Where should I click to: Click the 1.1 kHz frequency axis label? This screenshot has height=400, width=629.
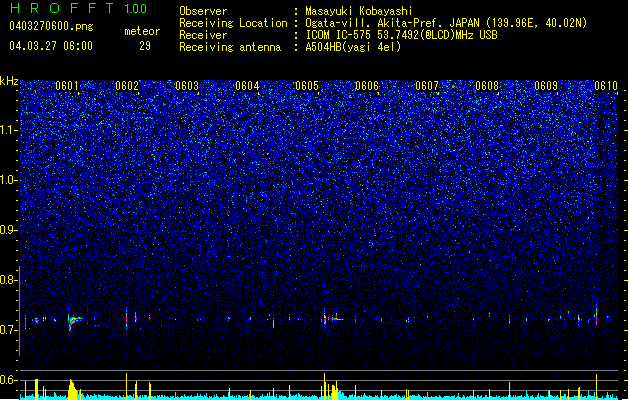pyautogui.click(x=9, y=130)
